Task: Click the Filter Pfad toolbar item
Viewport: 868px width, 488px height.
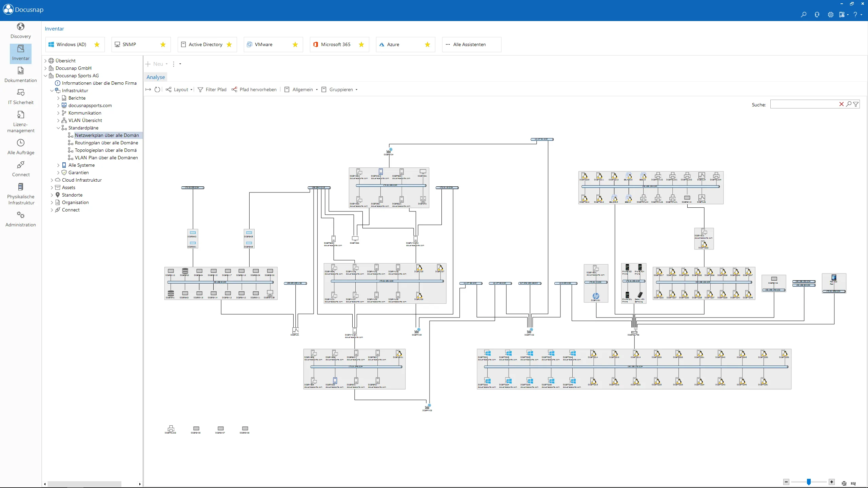Action: click(212, 89)
